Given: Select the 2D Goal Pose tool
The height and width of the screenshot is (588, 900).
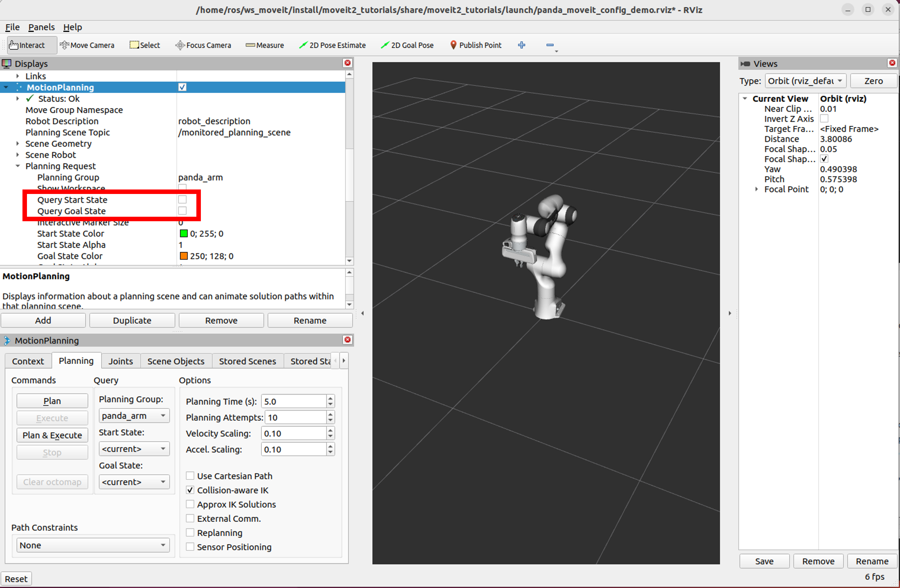Looking at the screenshot, I should [x=407, y=45].
